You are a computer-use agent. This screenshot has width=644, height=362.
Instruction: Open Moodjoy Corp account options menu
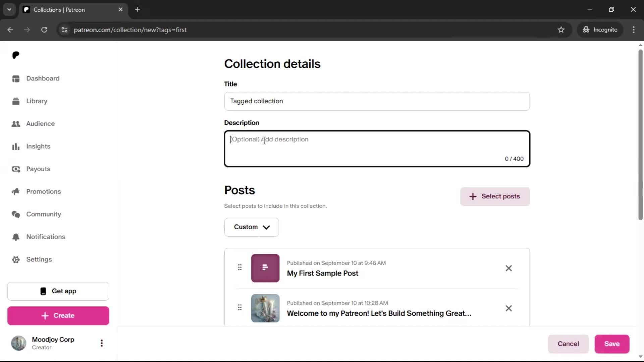point(102,343)
